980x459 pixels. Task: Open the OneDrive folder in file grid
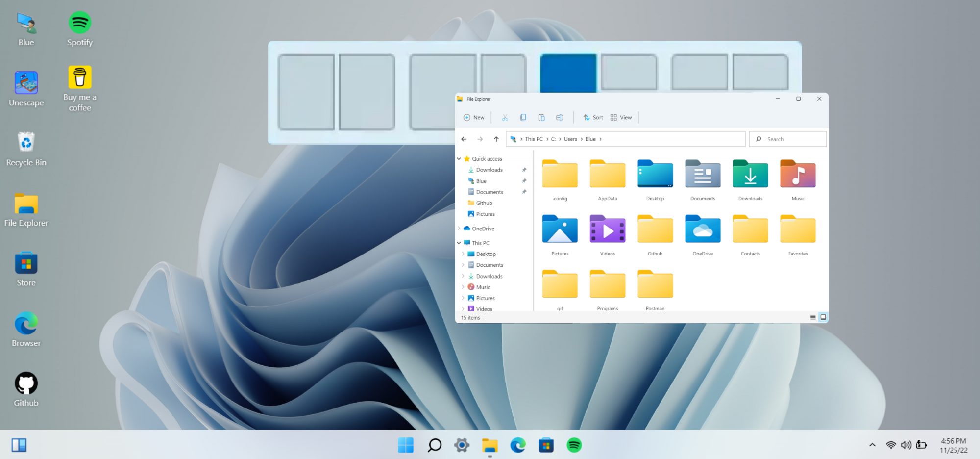[x=703, y=235]
